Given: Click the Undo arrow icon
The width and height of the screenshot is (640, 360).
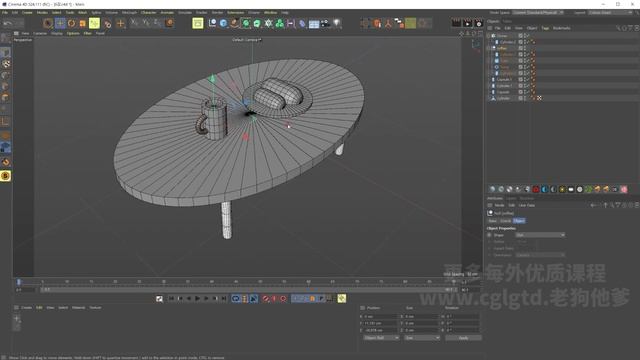Looking at the screenshot, I should pos(7,23).
